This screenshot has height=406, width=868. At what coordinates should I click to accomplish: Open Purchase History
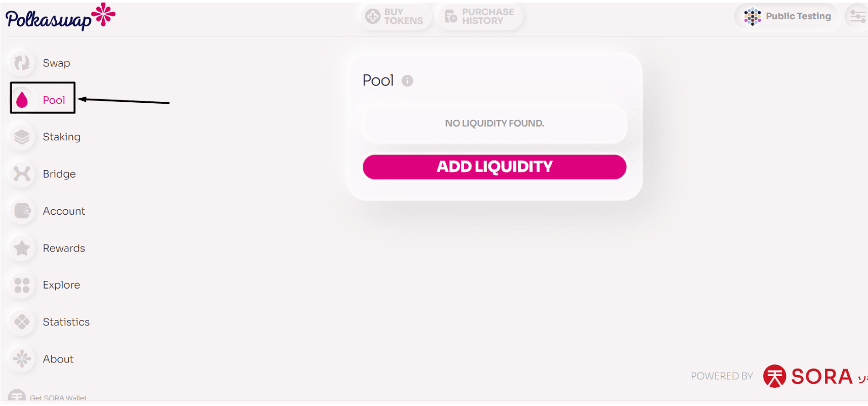pyautogui.click(x=479, y=16)
